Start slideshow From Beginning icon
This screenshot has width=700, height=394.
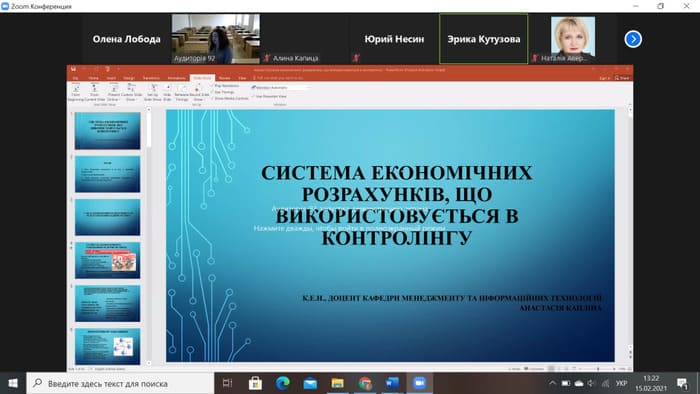(76, 92)
